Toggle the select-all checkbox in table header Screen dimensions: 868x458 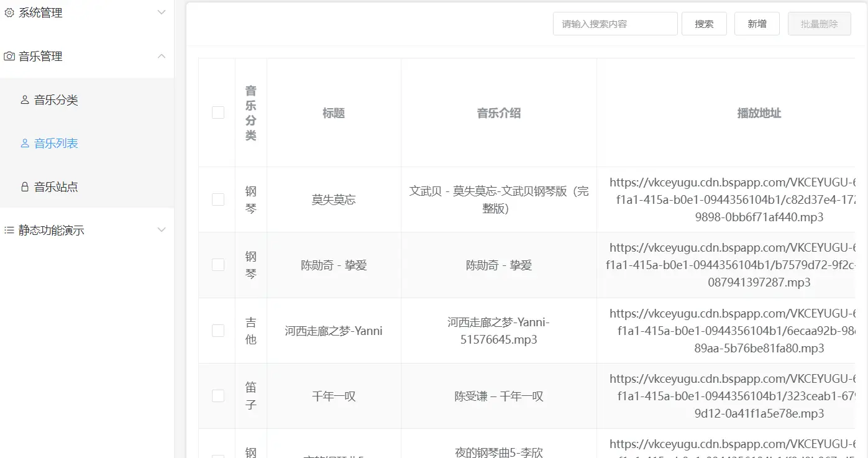coord(218,112)
